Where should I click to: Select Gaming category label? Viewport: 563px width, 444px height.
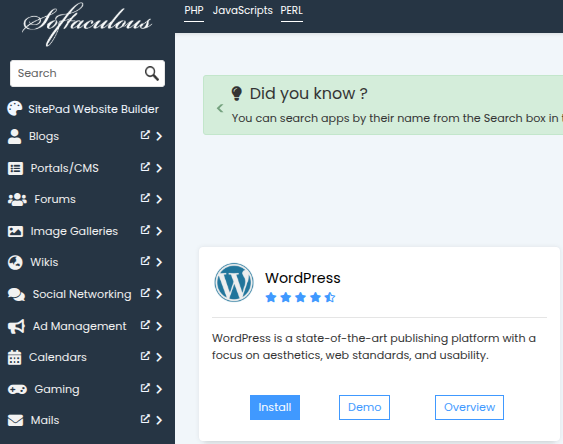click(x=57, y=390)
